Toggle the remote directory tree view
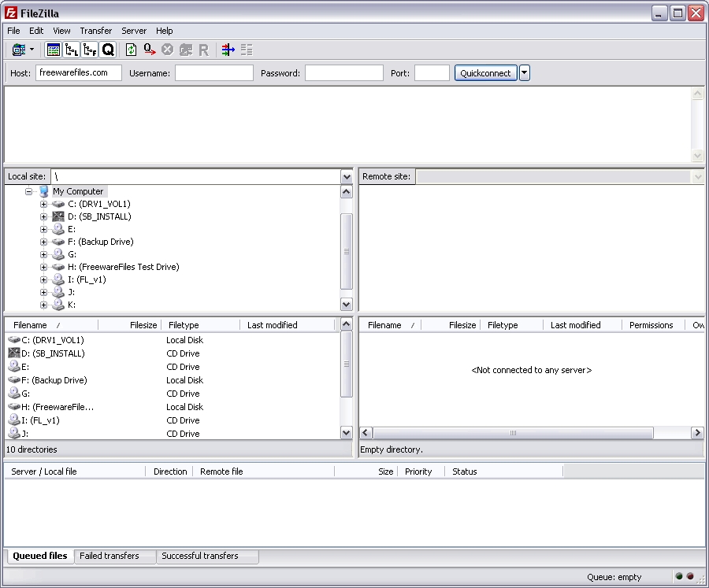Screen dimensions: 709x588 [x=90, y=50]
